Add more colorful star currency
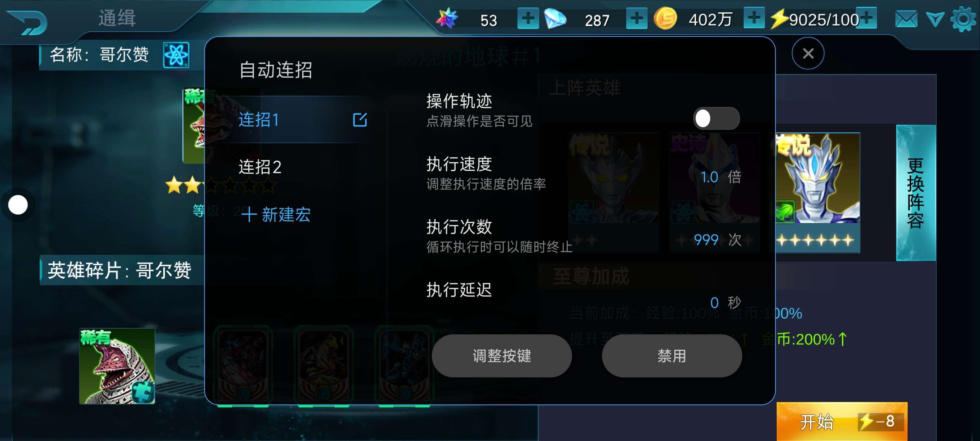The image size is (980, 441). tap(528, 18)
